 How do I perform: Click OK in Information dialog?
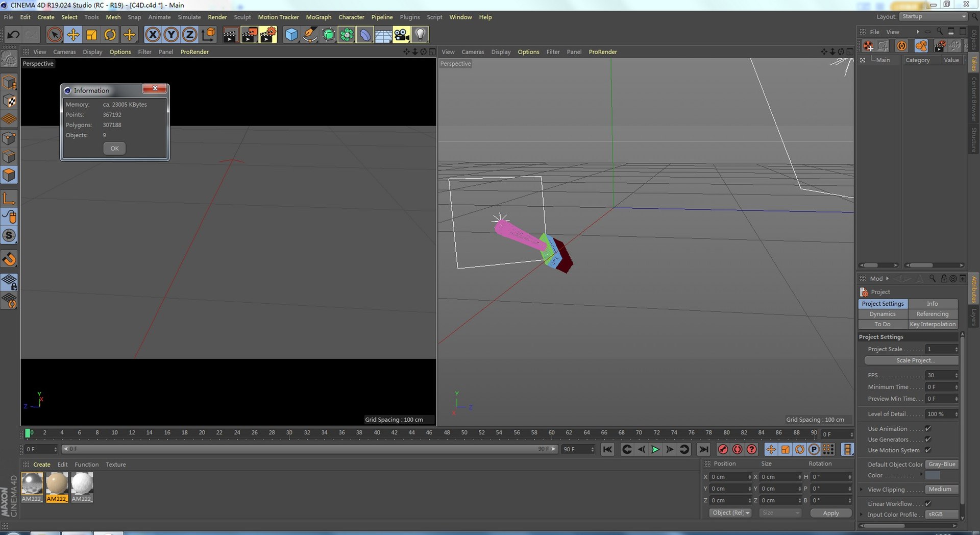point(114,149)
